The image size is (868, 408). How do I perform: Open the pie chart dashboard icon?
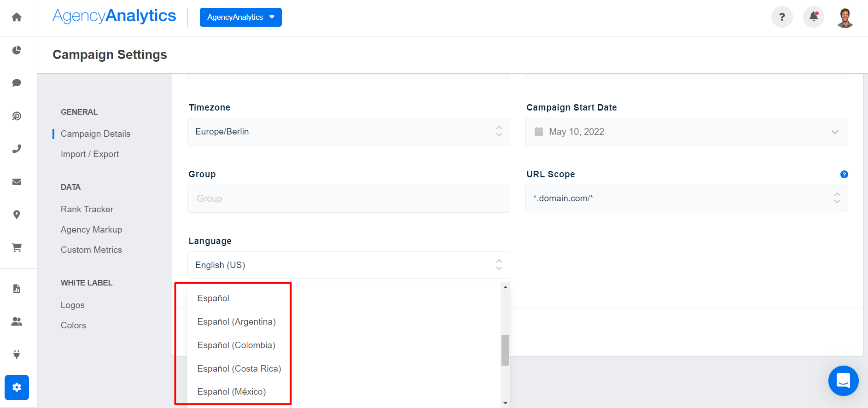[x=17, y=50]
